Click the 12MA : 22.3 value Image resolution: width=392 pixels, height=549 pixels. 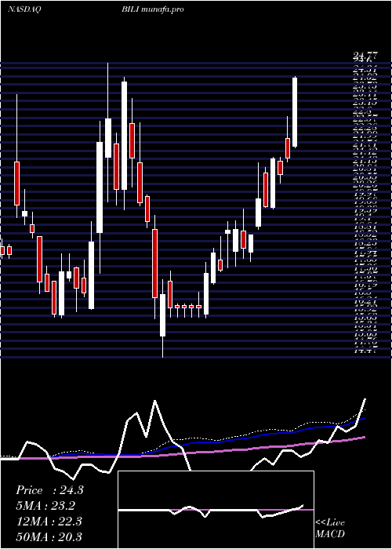[x=49, y=522]
